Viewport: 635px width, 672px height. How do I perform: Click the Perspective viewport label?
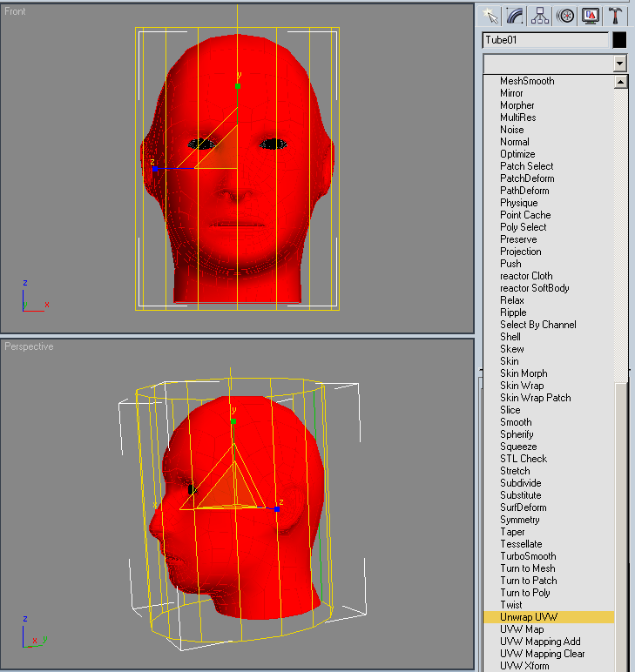[29, 346]
